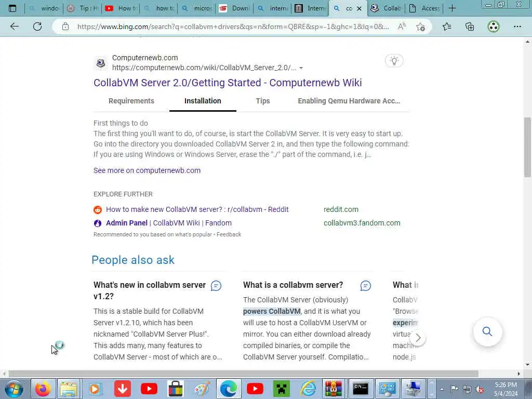Viewport: 532px width, 399px height.
Task: Switch to the Requirements tab
Action: click(x=131, y=101)
